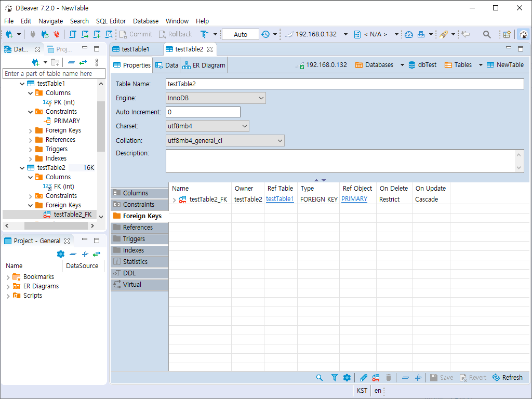Click the transaction mode toolbar icon
Image resolution: width=532 pixels, height=399 pixels.
pyautogui.click(x=204, y=34)
